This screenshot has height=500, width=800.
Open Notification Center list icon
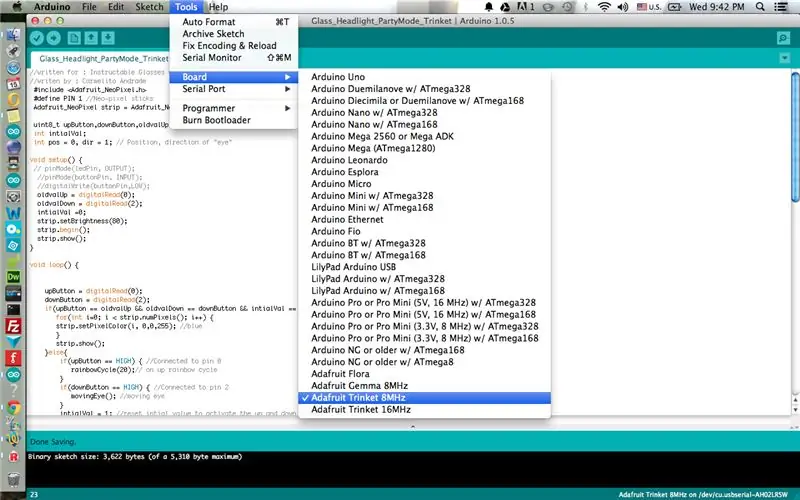[x=781, y=7]
